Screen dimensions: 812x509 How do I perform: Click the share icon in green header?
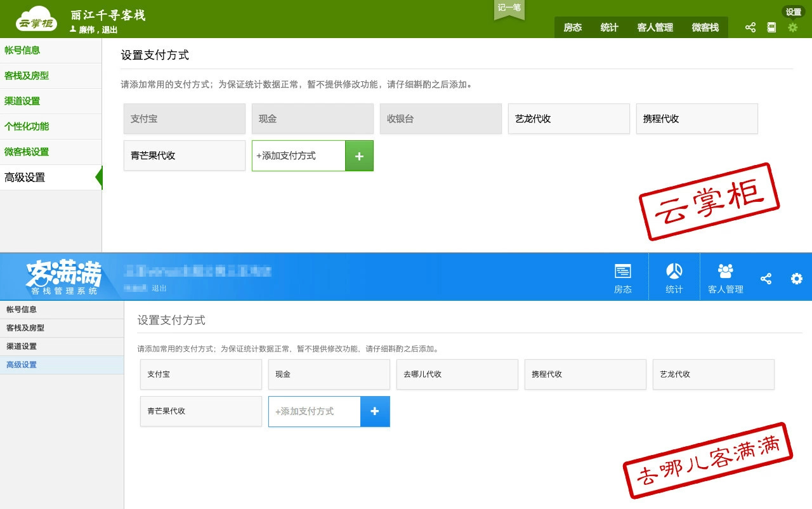click(x=750, y=27)
